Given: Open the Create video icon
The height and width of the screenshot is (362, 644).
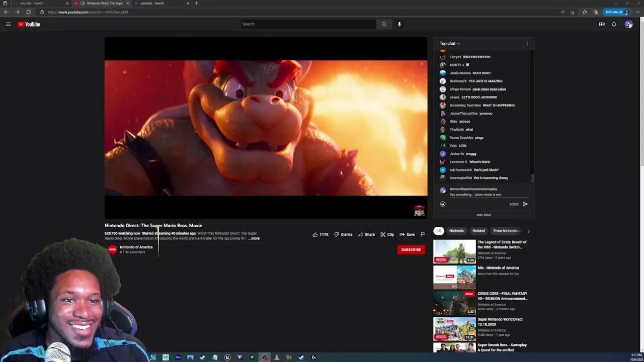Looking at the screenshot, I should [602, 24].
